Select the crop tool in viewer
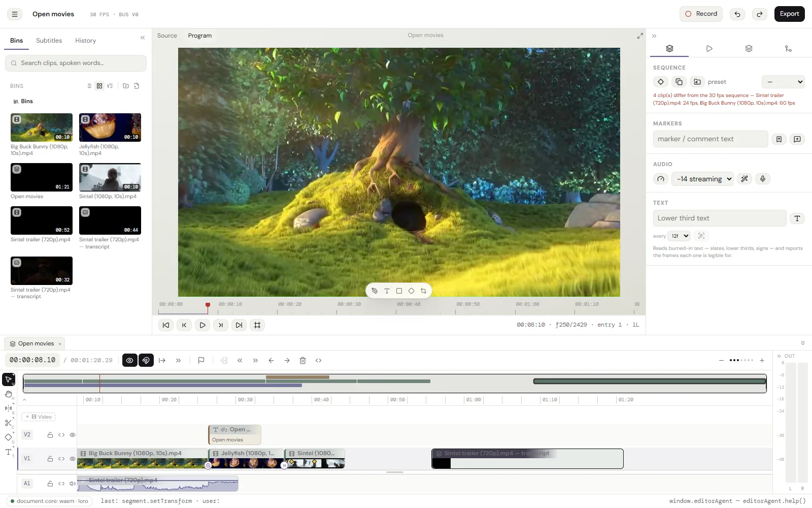The width and height of the screenshot is (812, 508). tap(423, 291)
